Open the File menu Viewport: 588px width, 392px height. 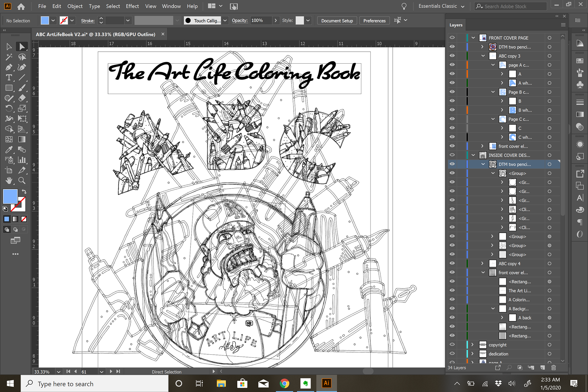click(x=42, y=6)
